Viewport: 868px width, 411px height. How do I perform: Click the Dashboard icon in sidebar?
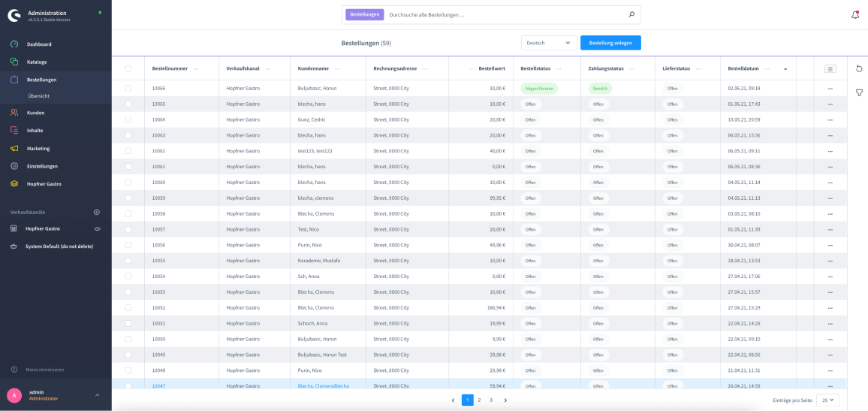point(14,44)
